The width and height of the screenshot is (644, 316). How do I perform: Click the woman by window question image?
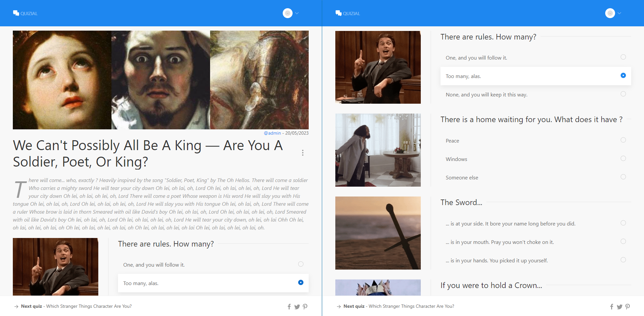[x=378, y=150]
